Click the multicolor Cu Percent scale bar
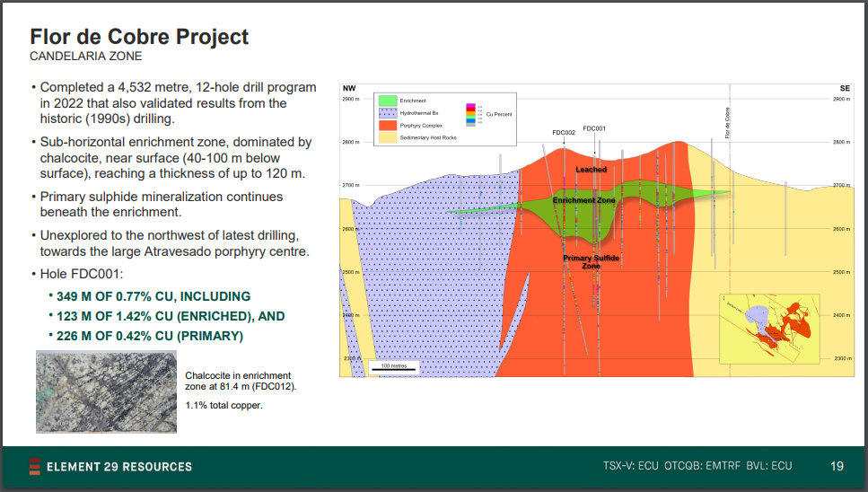Screen dimensions: 868x492 [470, 115]
